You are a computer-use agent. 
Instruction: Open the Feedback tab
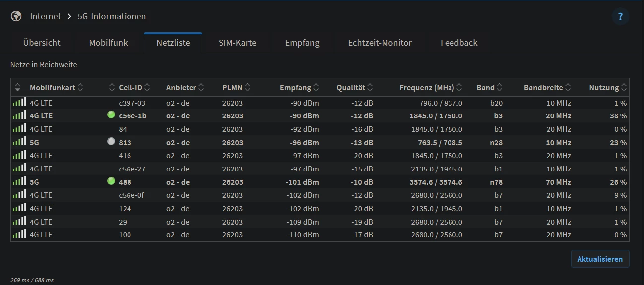coord(458,43)
